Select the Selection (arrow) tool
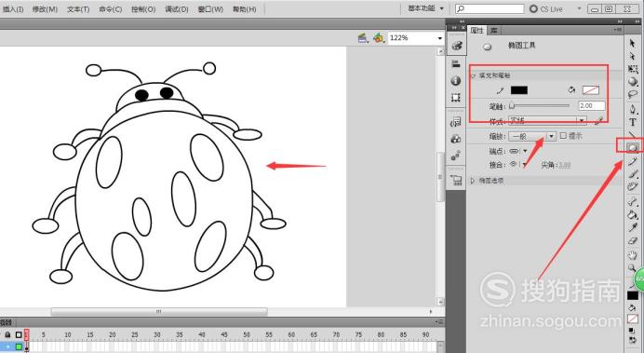Viewport: 644px width, 353px height. pyautogui.click(x=633, y=43)
